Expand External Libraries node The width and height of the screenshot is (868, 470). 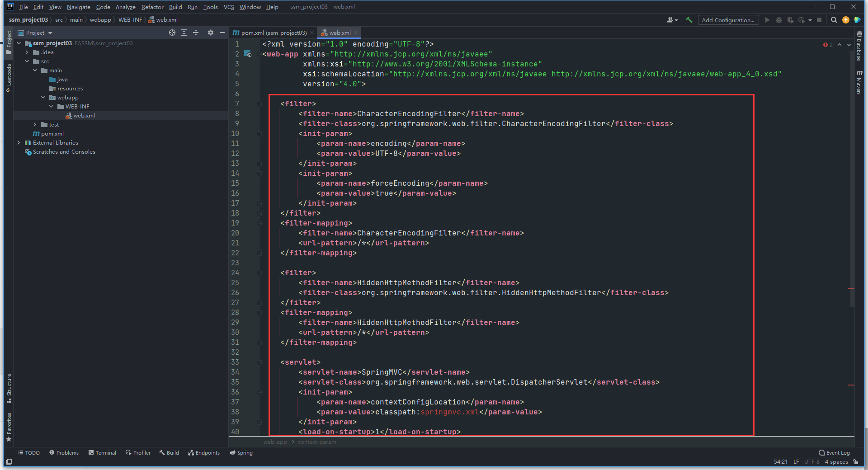pos(19,143)
